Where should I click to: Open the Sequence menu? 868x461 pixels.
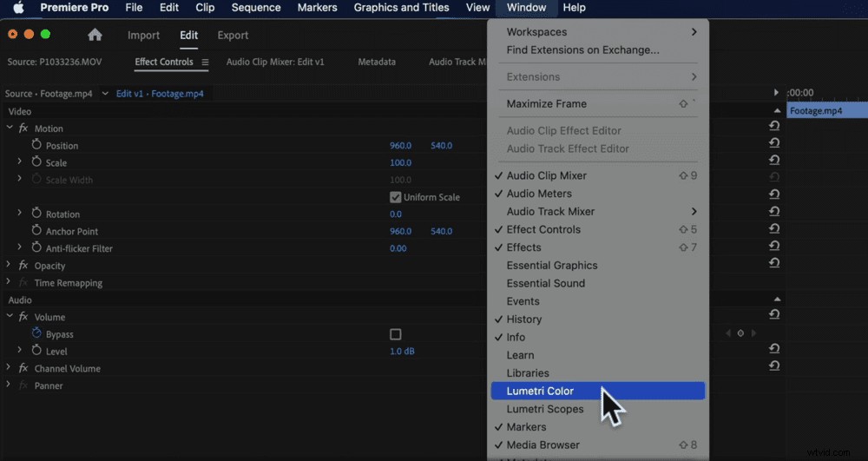click(256, 8)
